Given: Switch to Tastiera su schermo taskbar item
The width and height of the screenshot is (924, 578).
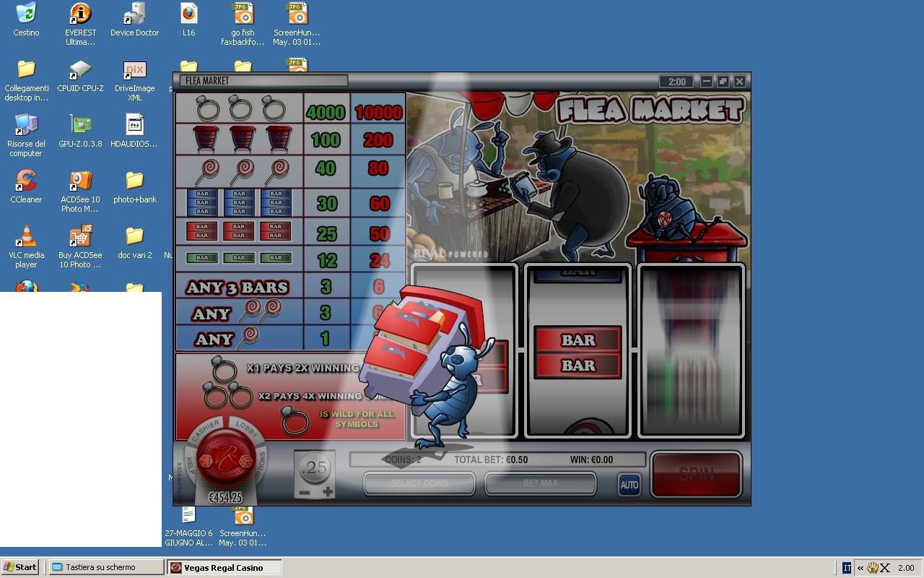Looking at the screenshot, I should tap(106, 567).
